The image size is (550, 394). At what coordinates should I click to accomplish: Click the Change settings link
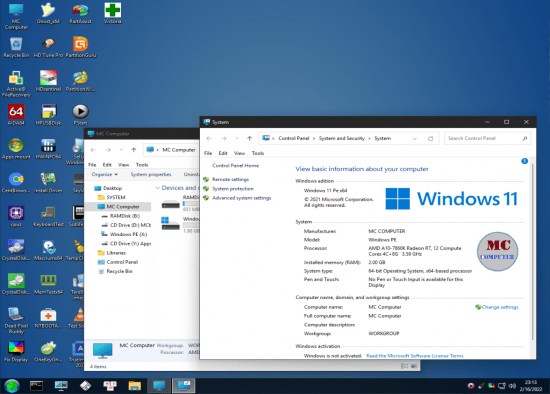pos(499,307)
